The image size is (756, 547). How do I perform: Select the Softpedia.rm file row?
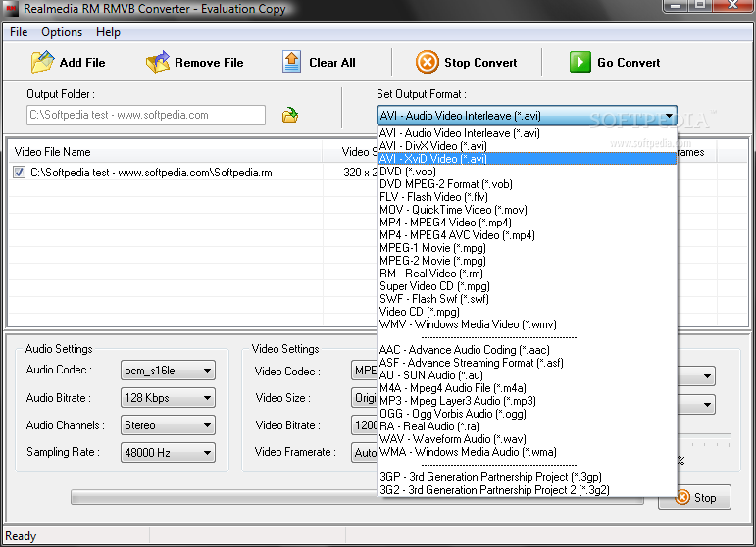tap(193, 173)
